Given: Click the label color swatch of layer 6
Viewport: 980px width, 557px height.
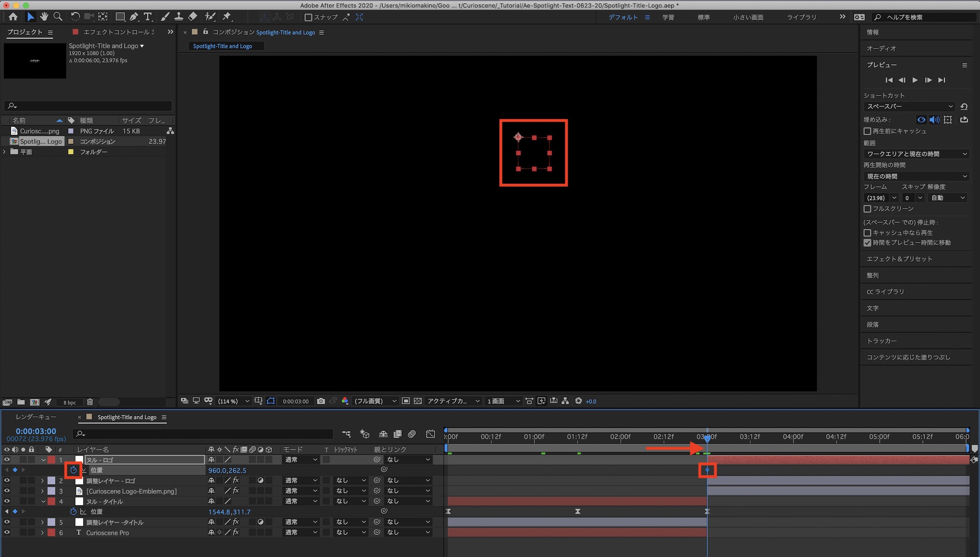Looking at the screenshot, I should click(51, 533).
